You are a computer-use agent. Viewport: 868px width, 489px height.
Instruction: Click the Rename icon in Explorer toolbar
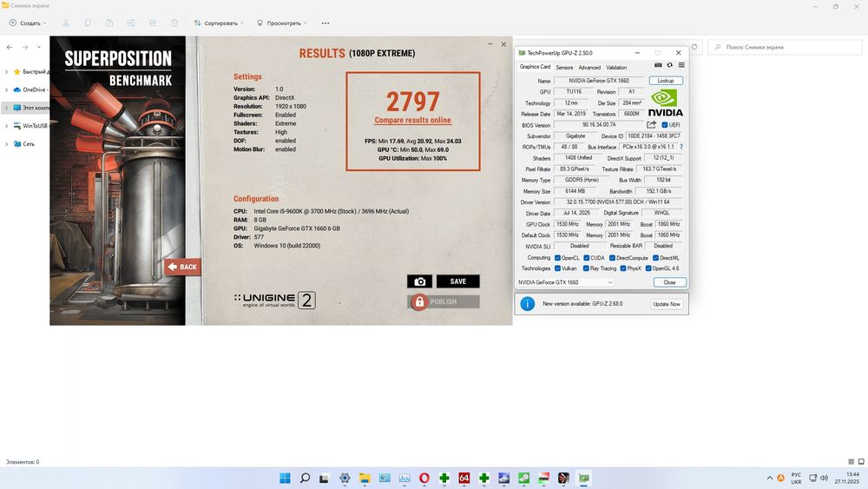(x=131, y=23)
